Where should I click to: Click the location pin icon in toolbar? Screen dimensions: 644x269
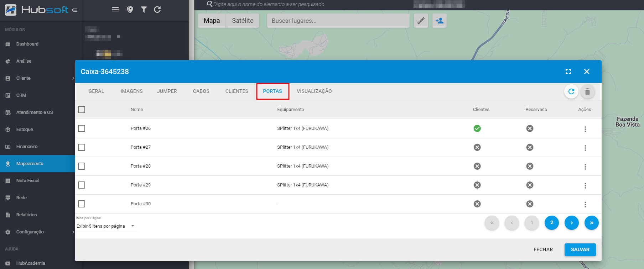coord(130,10)
